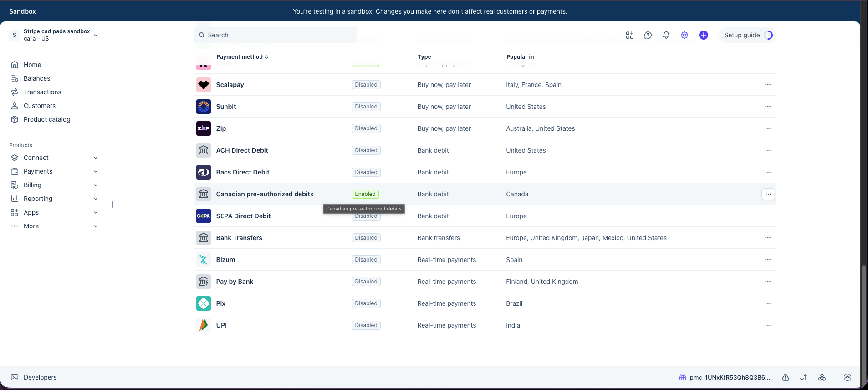This screenshot has width=868, height=390.
Task: Click the blue plus create button
Action: click(704, 35)
